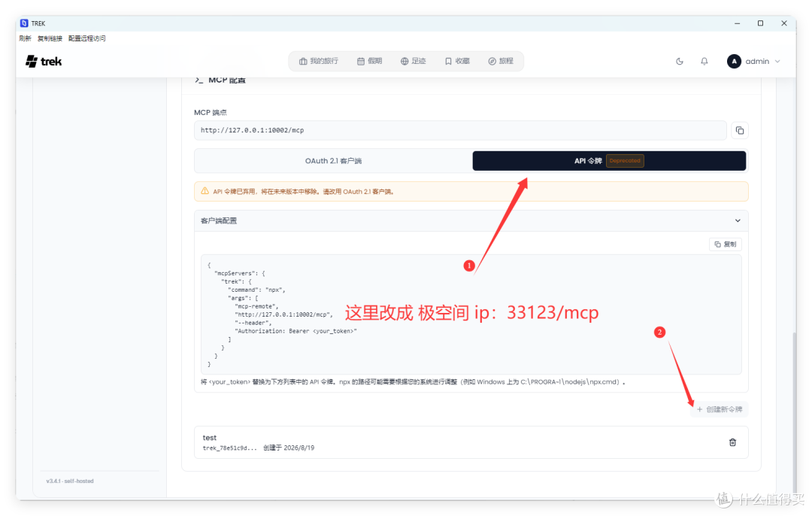Image resolution: width=812 pixels, height=516 pixels.
Task: Click version text v3.4.1 - self-hosted
Action: pos(70,481)
